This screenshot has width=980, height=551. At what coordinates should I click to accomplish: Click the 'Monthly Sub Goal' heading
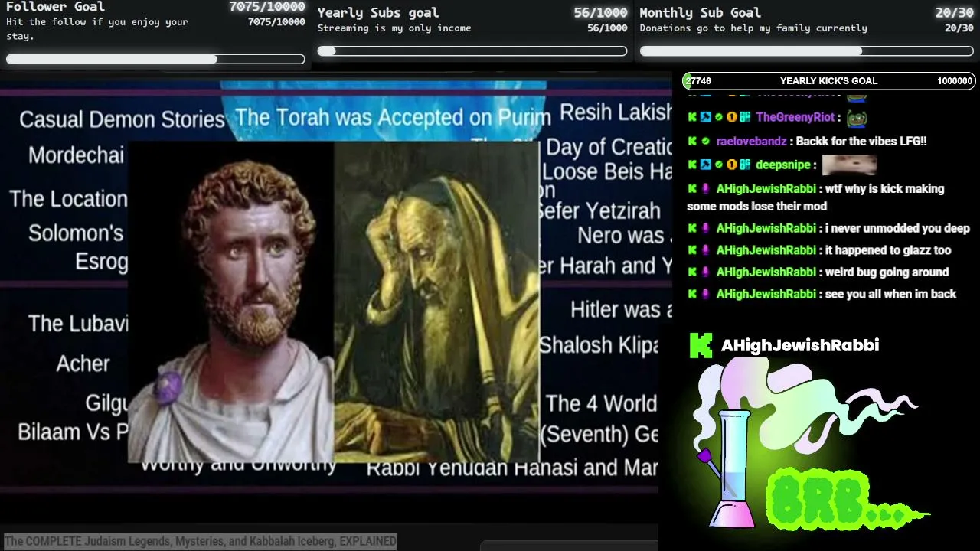click(701, 12)
